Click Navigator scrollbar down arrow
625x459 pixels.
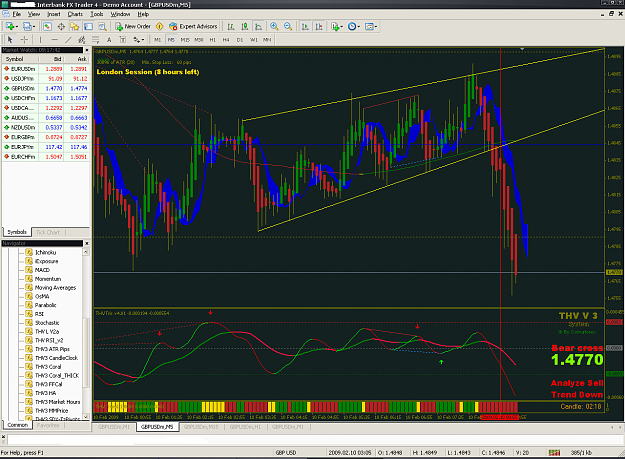coord(86,418)
